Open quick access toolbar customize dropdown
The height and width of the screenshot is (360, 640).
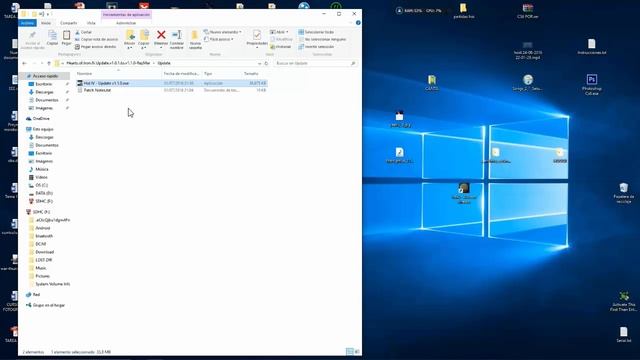(x=48, y=14)
